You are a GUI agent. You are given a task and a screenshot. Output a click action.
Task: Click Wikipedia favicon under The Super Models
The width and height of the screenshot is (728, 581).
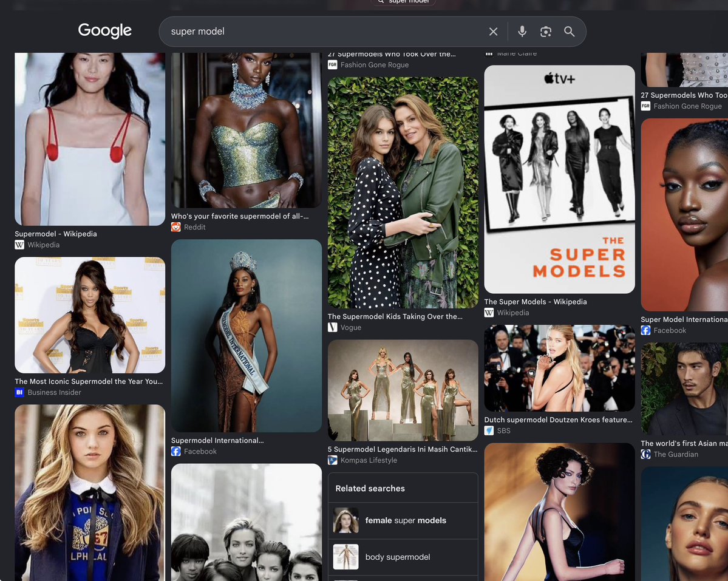point(489,312)
